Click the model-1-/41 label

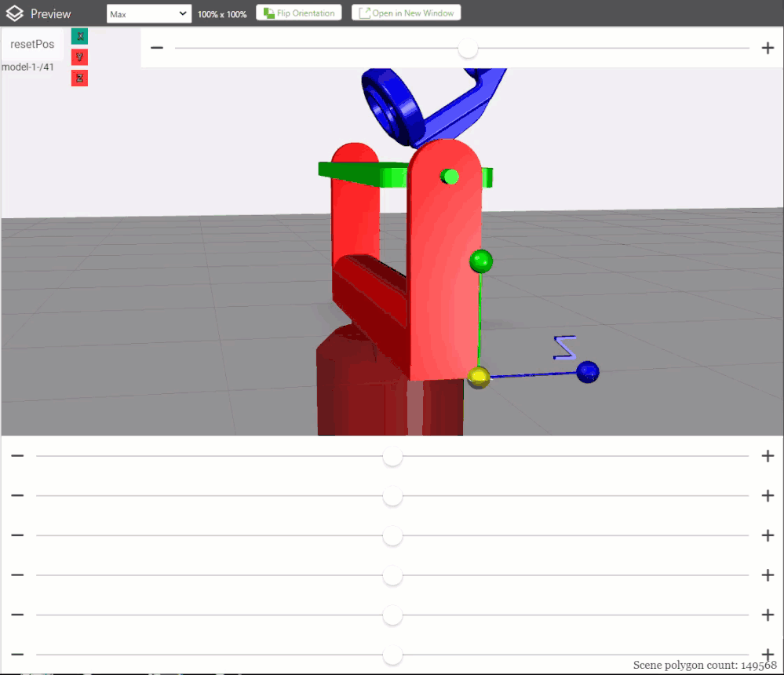[x=28, y=67]
